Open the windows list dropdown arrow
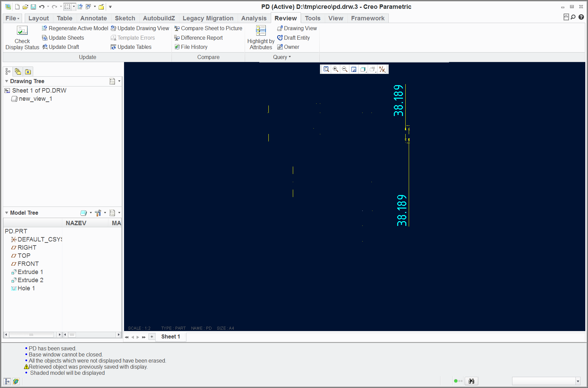The width and height of the screenshot is (588, 388). click(x=95, y=7)
